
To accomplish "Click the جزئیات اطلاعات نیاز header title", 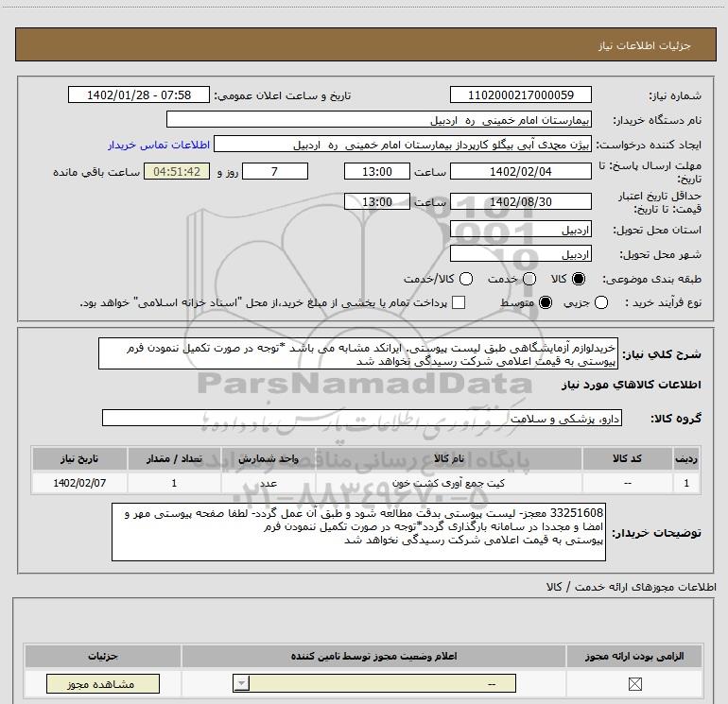I will [645, 45].
